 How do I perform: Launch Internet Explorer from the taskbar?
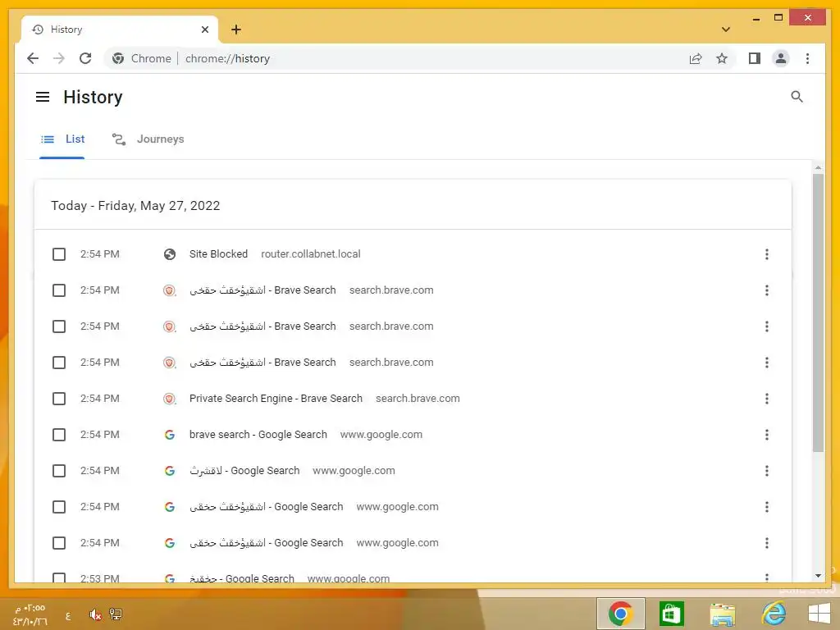[x=774, y=614]
